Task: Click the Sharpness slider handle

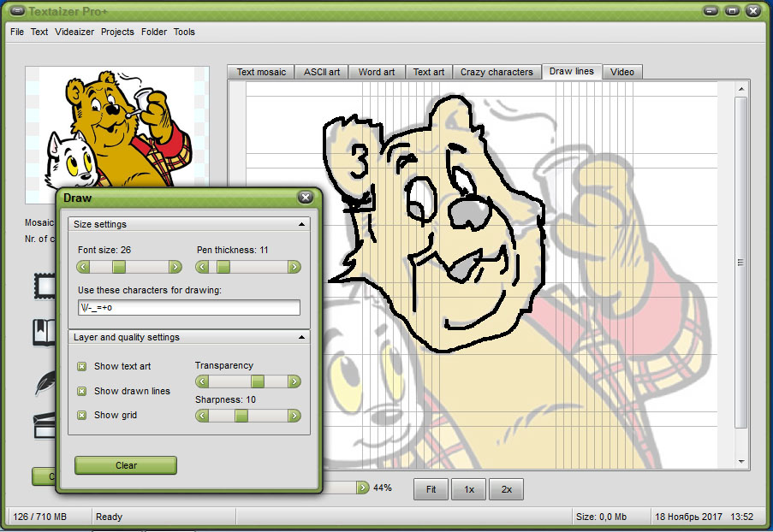Action: coord(241,416)
